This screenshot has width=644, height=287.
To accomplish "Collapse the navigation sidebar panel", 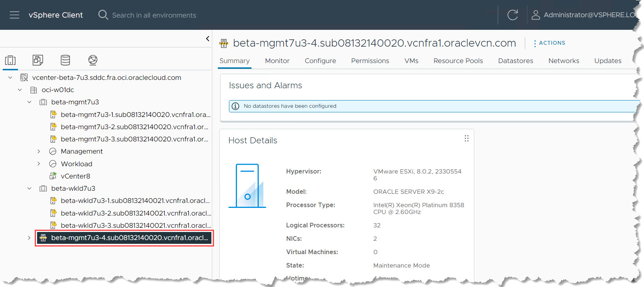I will [208, 39].
